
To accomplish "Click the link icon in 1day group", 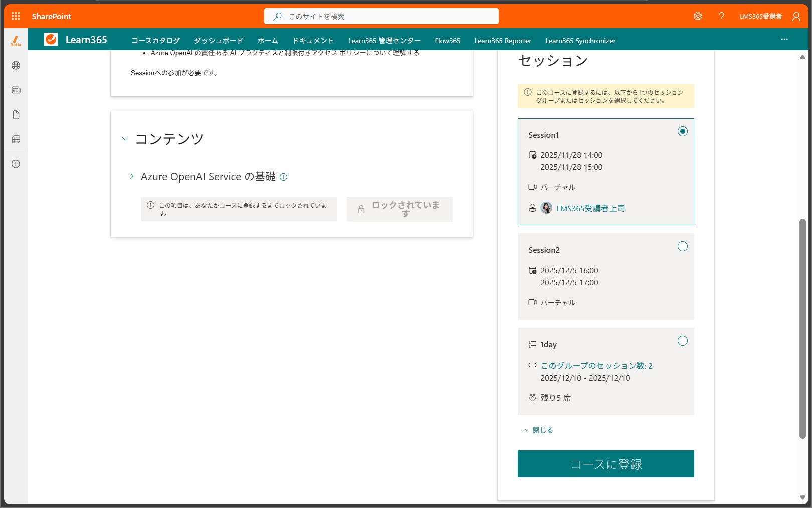I will tap(533, 365).
